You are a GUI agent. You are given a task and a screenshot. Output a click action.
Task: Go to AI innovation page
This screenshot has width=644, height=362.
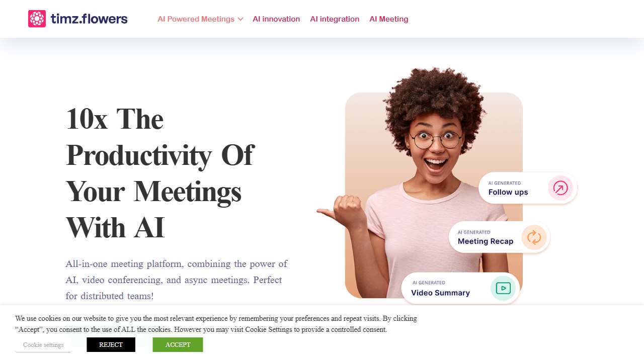(276, 19)
